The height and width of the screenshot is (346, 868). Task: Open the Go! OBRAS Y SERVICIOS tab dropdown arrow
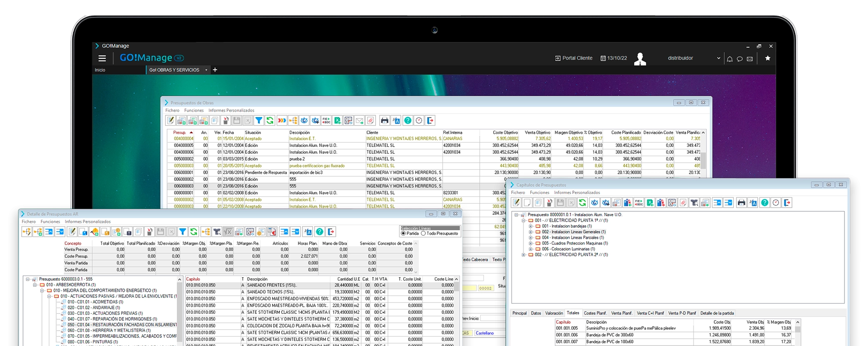click(x=206, y=70)
